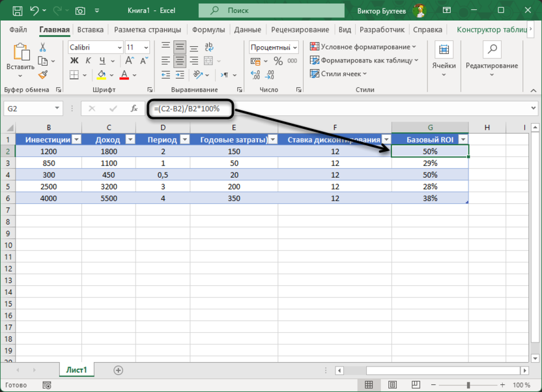Add a new sheet with plus icon

pos(118,370)
